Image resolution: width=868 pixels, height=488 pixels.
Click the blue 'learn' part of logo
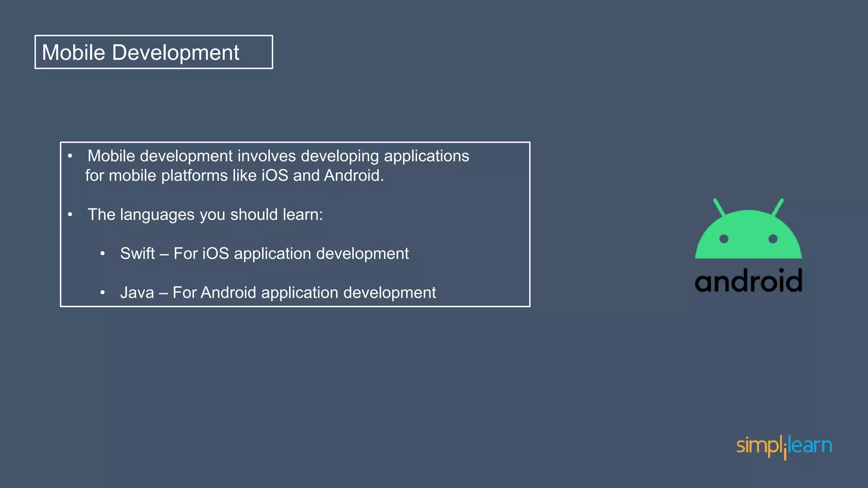[810, 445]
